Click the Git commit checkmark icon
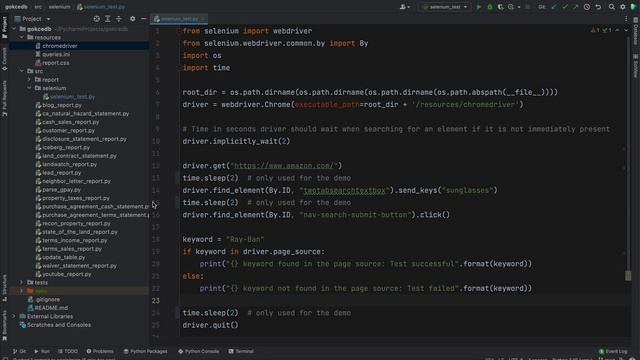Viewport: 640px width, 360px height. [565, 7]
